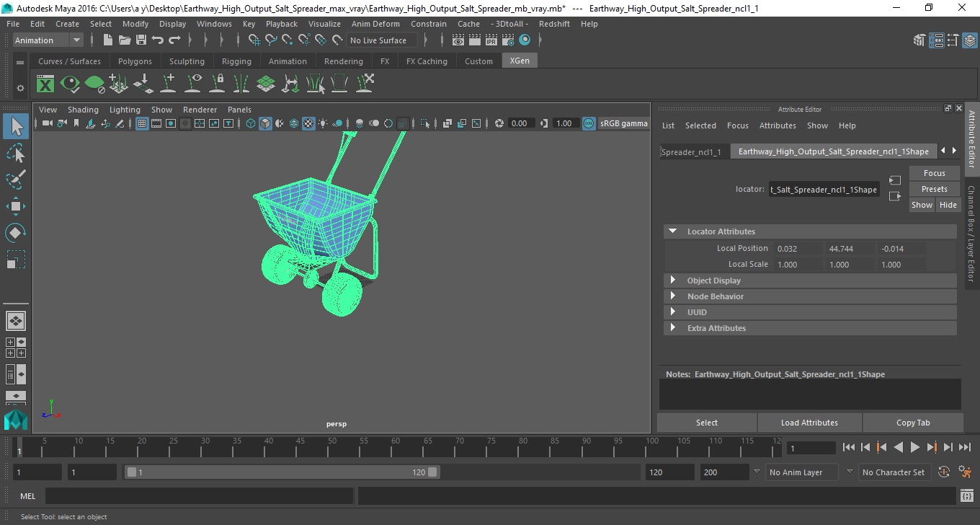The image size is (980, 525).
Task: Open the viewport Shading menu
Action: tap(83, 110)
